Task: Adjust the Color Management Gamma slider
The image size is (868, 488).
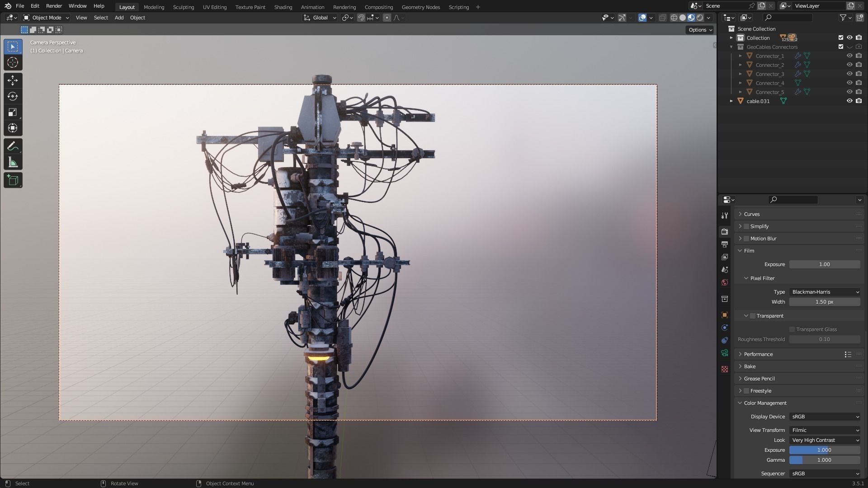Action: (825, 460)
